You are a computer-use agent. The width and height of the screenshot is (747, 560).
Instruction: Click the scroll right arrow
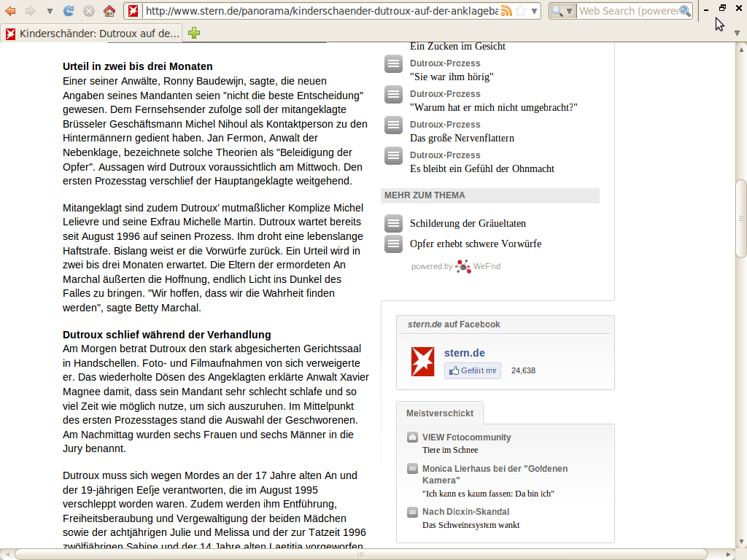[729, 554]
